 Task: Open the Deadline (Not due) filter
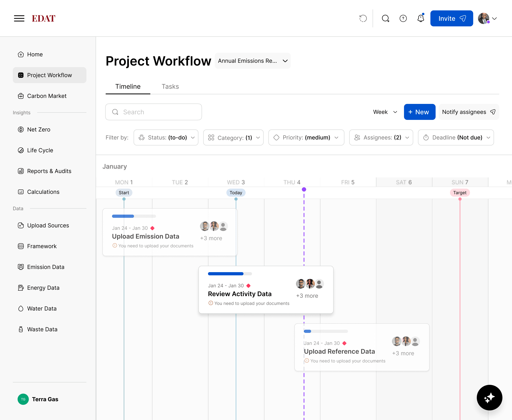[x=456, y=137]
